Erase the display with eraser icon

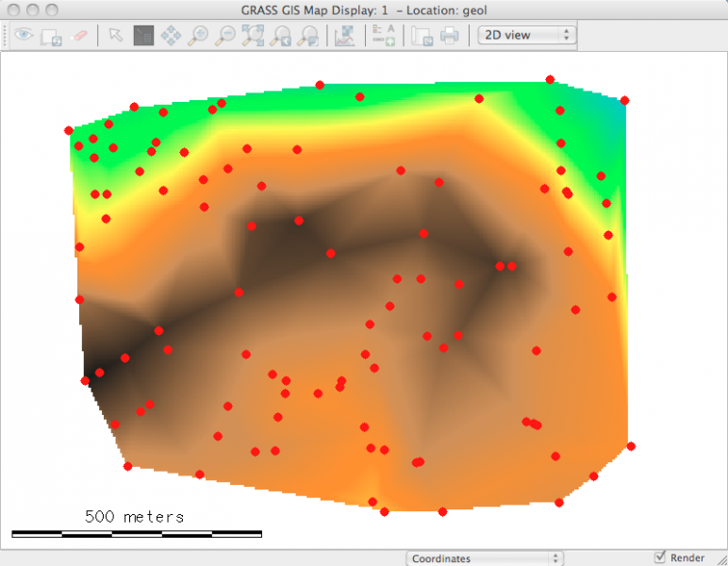79,36
